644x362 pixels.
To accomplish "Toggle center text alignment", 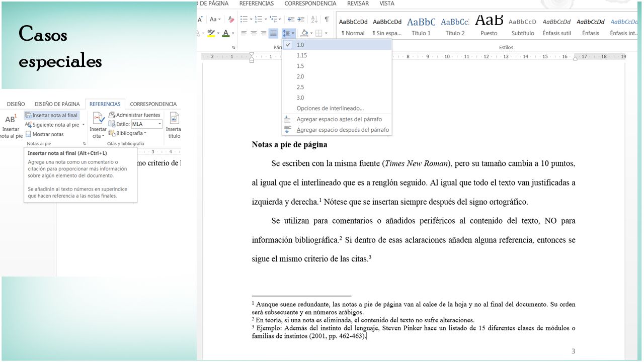I will point(254,33).
